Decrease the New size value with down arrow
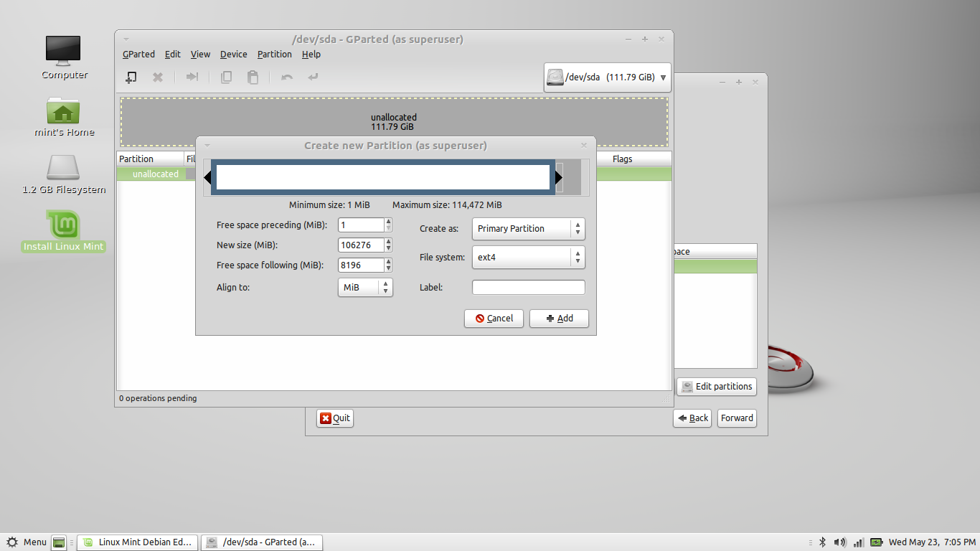 point(388,248)
